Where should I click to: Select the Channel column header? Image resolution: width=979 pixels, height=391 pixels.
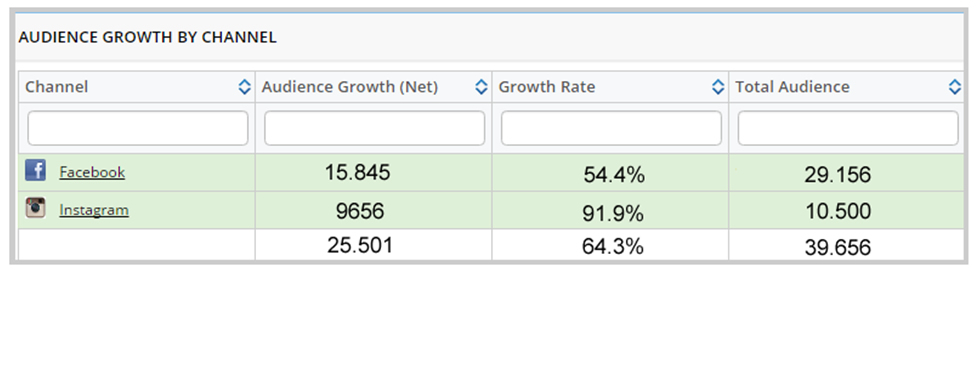click(57, 87)
